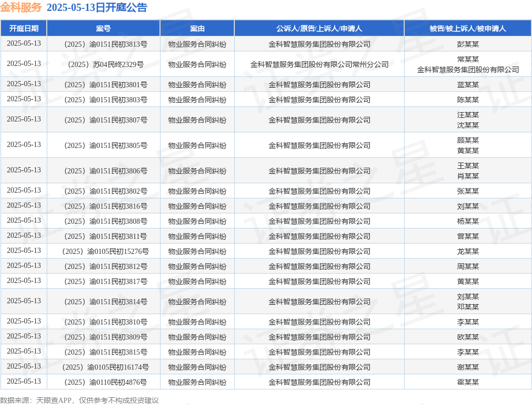This screenshot has height=405, width=532.
Task: Click the 被告/被上诉人/被申请人 column header
Action: [x=468, y=29]
